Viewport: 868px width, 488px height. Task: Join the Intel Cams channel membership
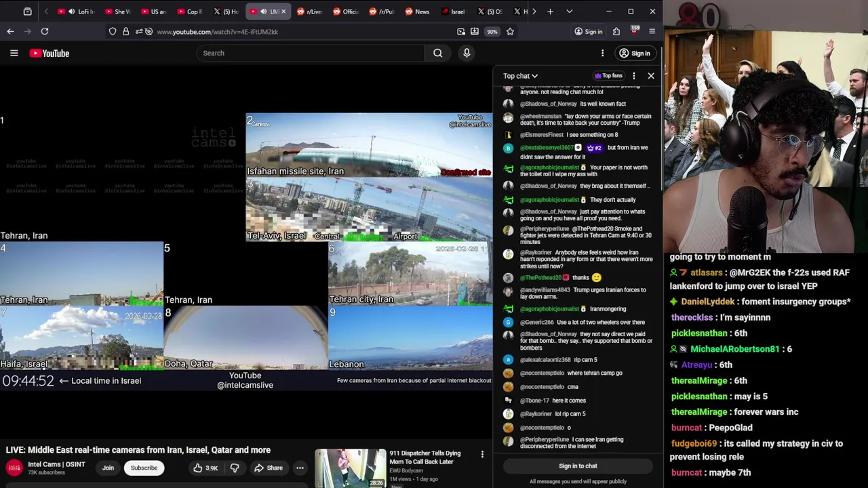(x=108, y=468)
